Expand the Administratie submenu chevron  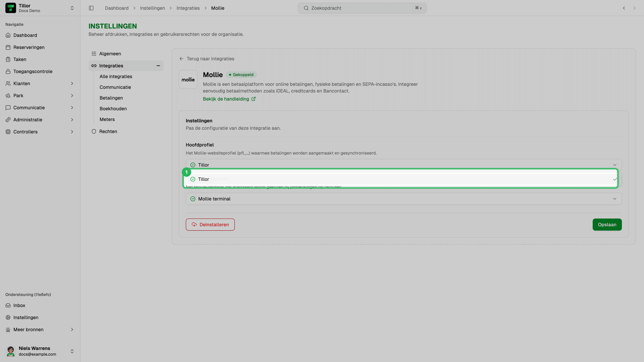(x=72, y=120)
